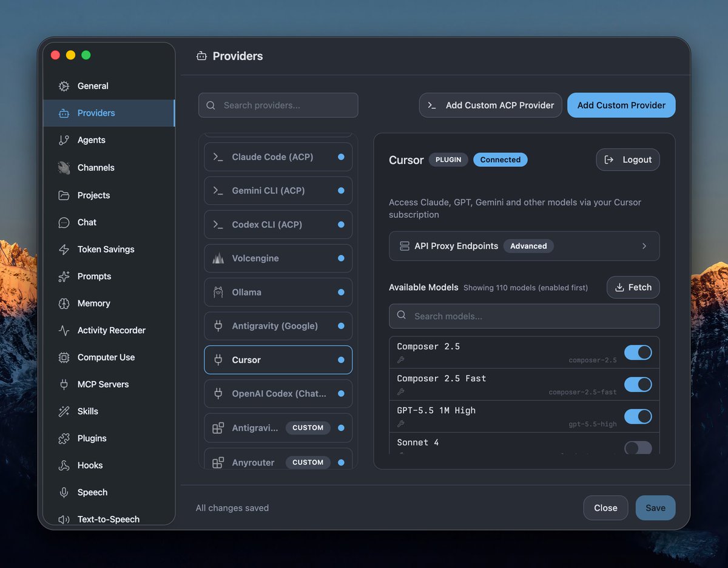Viewport: 728px width, 568px height.
Task: Turn off Composer 2.5 Fast toggle
Action: tap(638, 385)
